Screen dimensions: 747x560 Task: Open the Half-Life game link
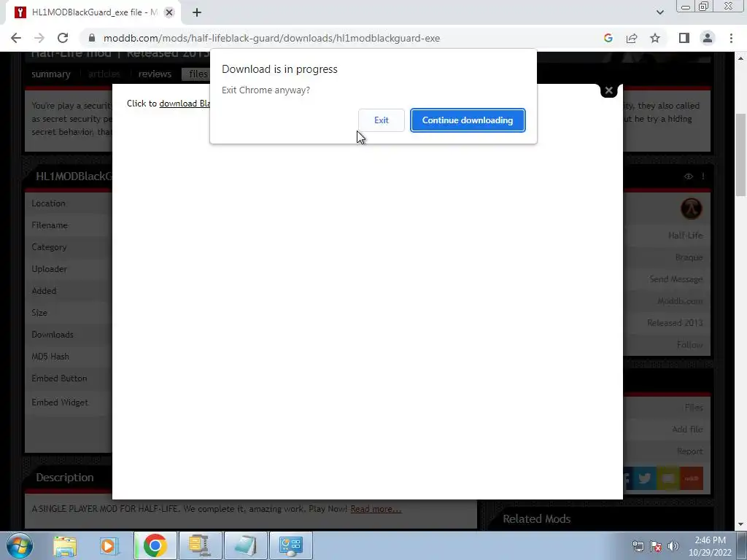685,236
